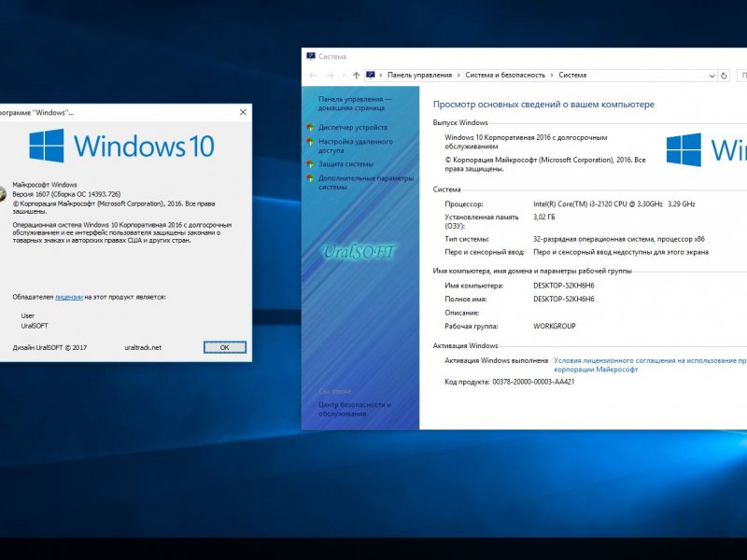Click the Майкрософт Windows line in the winver dialog
The height and width of the screenshot is (560, 747).
click(x=45, y=185)
